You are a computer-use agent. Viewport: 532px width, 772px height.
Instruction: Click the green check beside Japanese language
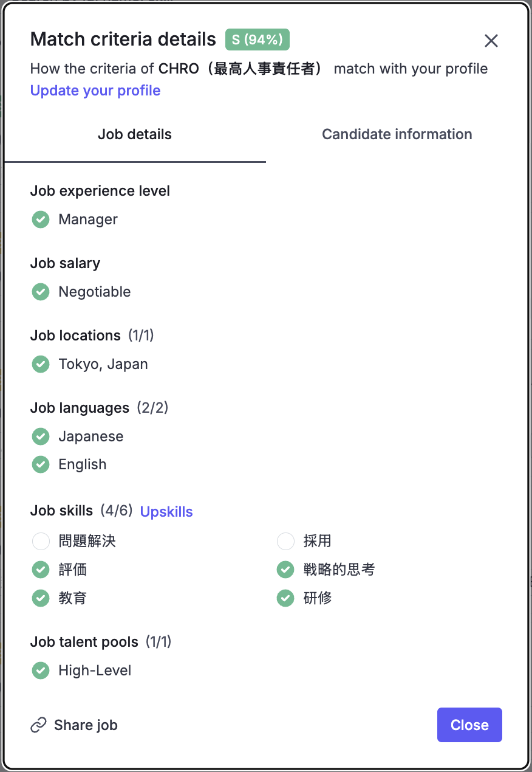41,436
